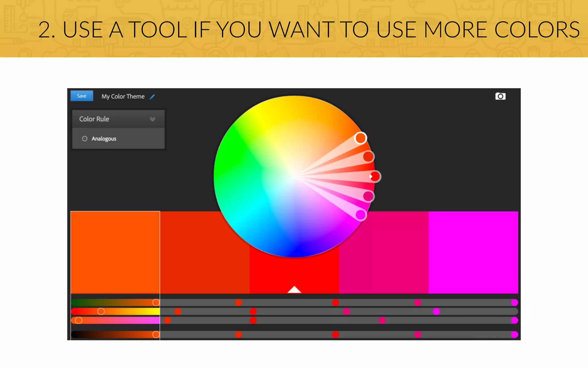Click the blue Save button

[82, 96]
